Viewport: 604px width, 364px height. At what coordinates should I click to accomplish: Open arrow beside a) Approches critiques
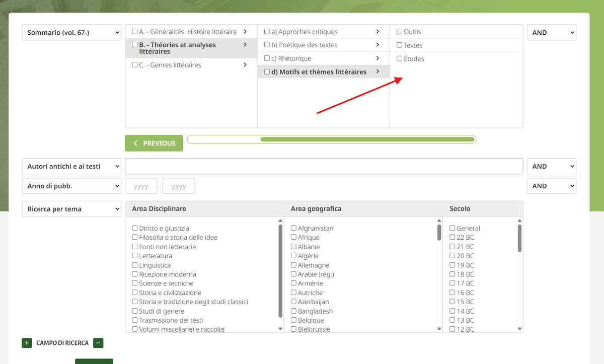pos(377,32)
